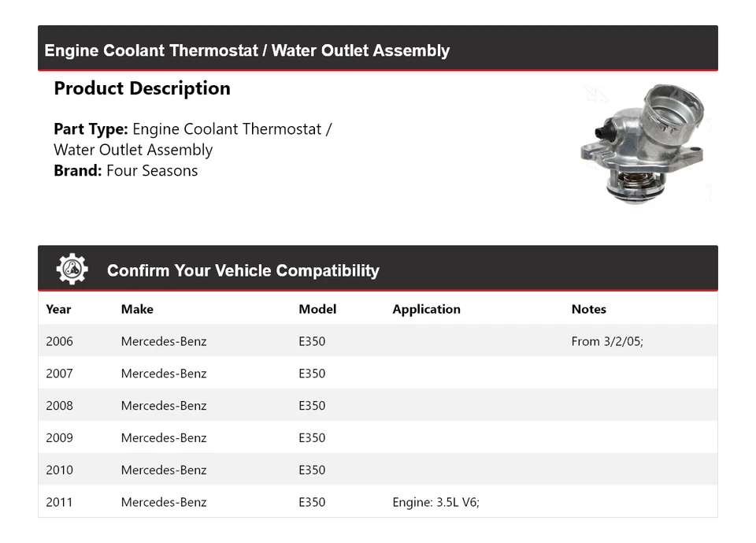Click the Make column header
The height and width of the screenshot is (543, 756).
pos(137,309)
